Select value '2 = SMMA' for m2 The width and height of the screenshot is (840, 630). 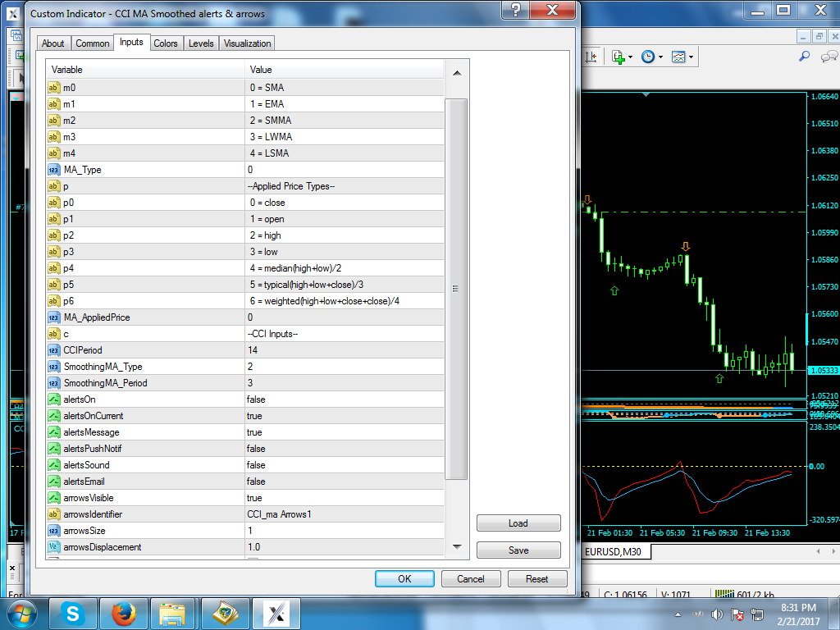[x=345, y=121]
